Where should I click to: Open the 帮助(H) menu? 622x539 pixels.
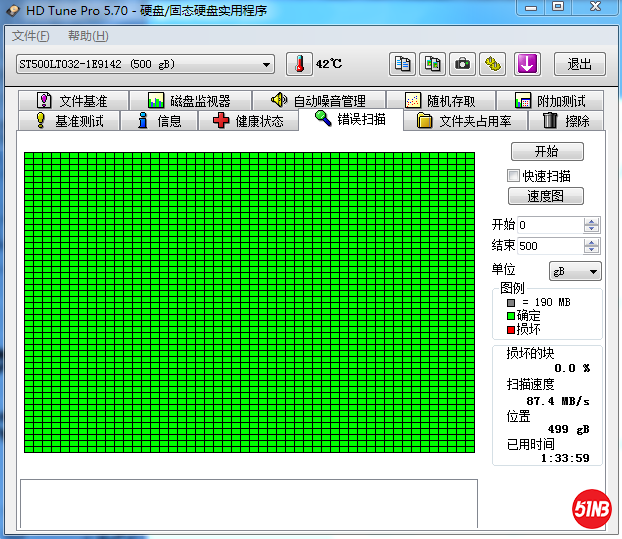point(88,36)
